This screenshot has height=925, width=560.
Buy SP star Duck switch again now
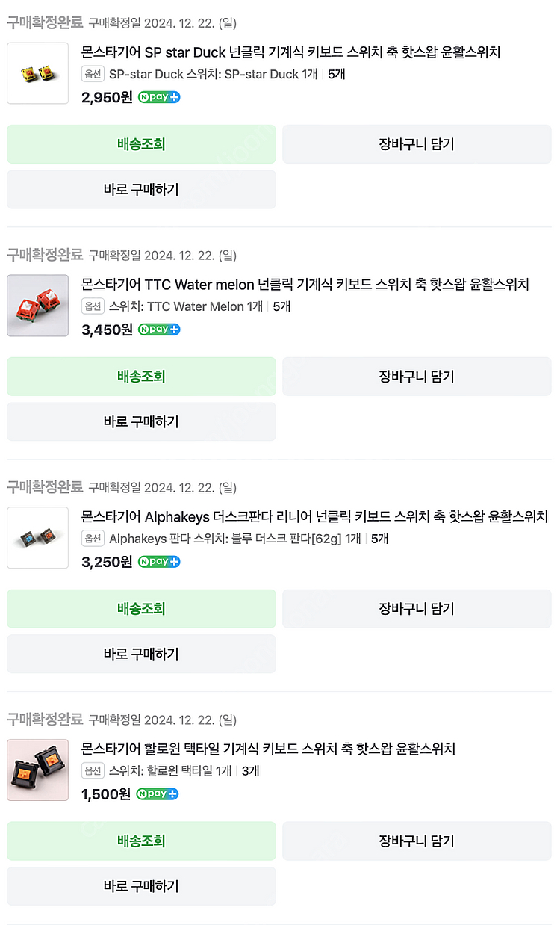(x=141, y=190)
